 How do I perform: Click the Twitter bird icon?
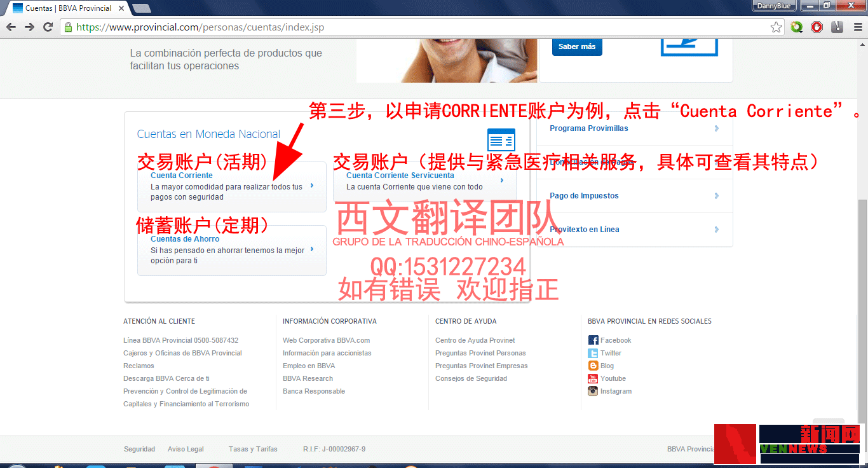pyautogui.click(x=593, y=353)
